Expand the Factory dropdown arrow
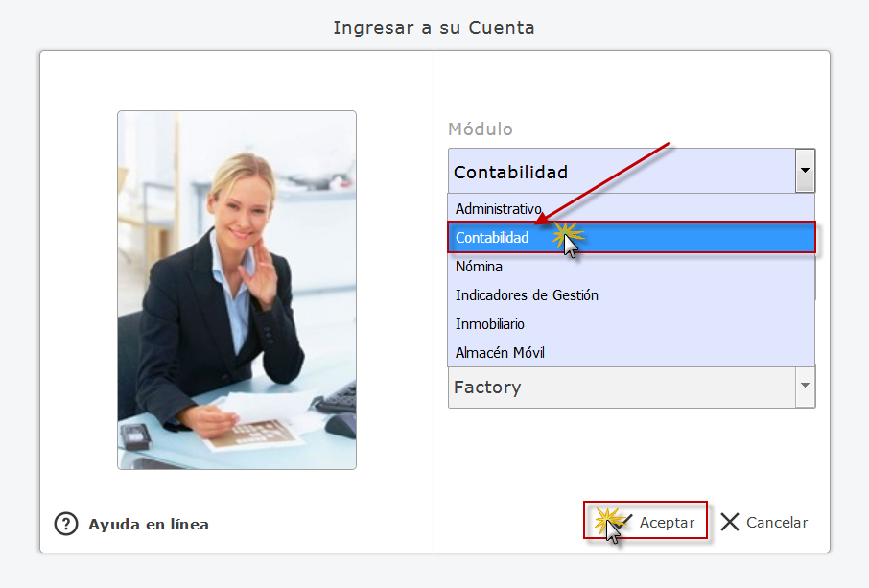The image size is (869, 588). click(805, 386)
